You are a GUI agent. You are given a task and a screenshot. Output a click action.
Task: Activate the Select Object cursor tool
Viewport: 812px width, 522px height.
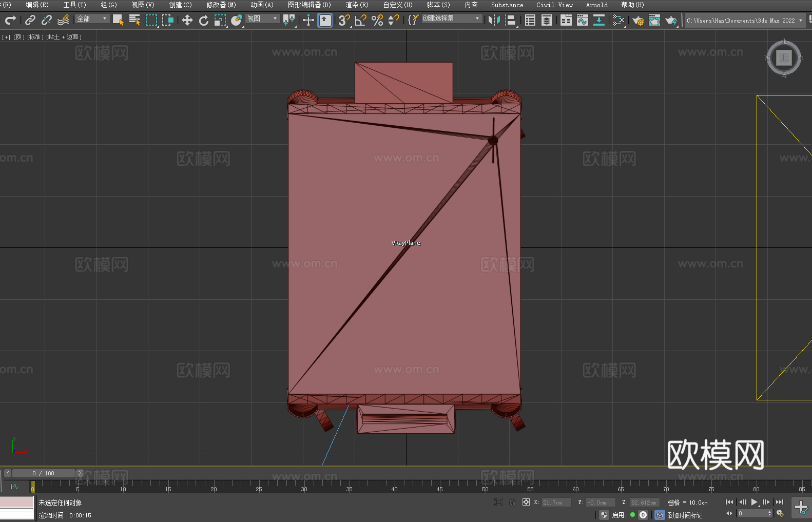pos(119,20)
